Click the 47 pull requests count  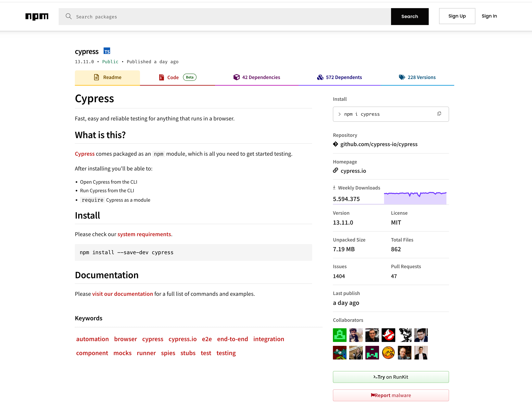(x=394, y=276)
